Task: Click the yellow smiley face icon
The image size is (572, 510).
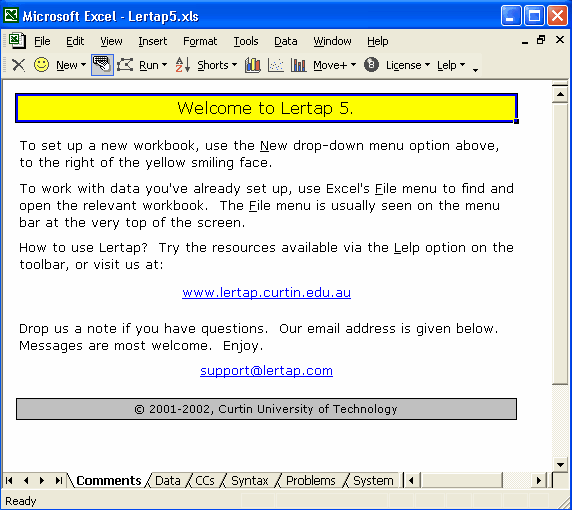Action: [x=41, y=65]
